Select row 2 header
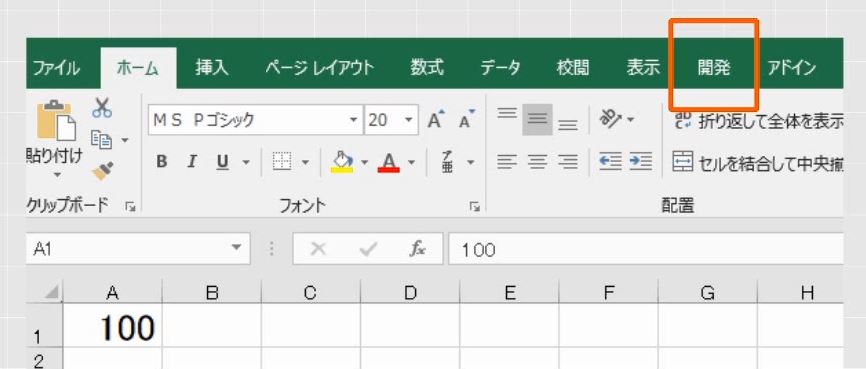866x369 pixels. coord(44,359)
